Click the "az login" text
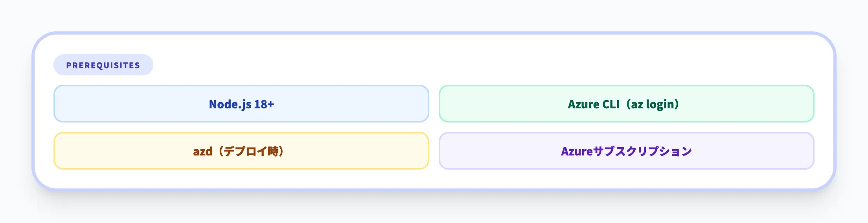Viewport: 868px width, 223px height. [653, 104]
